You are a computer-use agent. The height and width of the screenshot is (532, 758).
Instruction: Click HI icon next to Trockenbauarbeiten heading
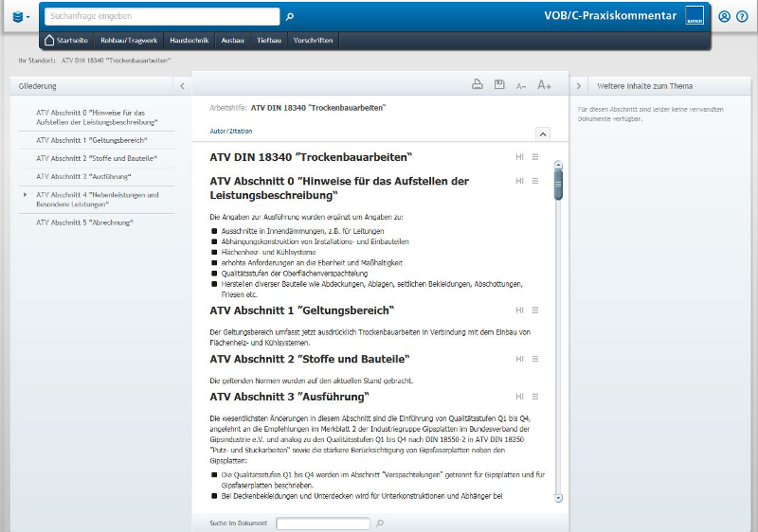(x=519, y=157)
